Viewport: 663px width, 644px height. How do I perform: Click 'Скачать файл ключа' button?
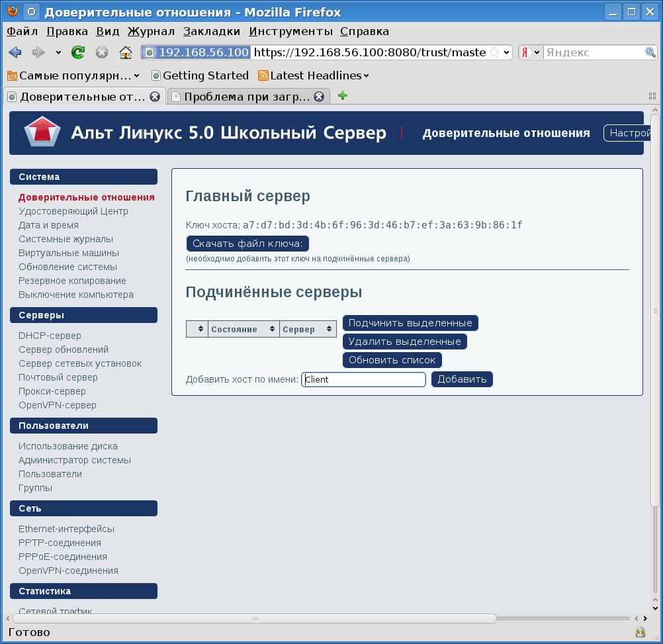[247, 244]
